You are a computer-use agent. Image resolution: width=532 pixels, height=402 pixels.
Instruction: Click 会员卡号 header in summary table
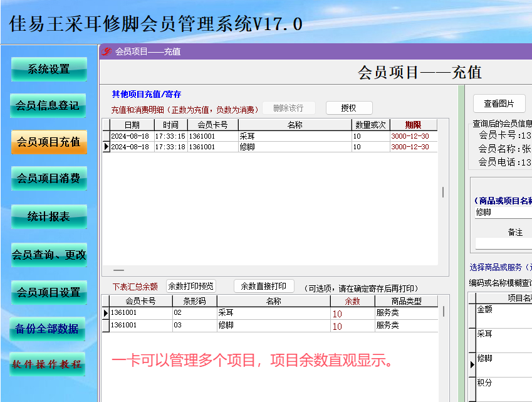140,301
